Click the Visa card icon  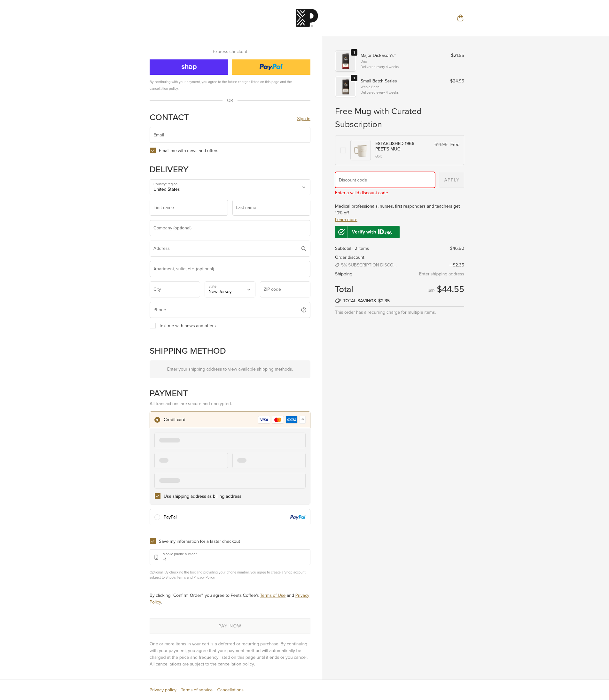coord(264,420)
